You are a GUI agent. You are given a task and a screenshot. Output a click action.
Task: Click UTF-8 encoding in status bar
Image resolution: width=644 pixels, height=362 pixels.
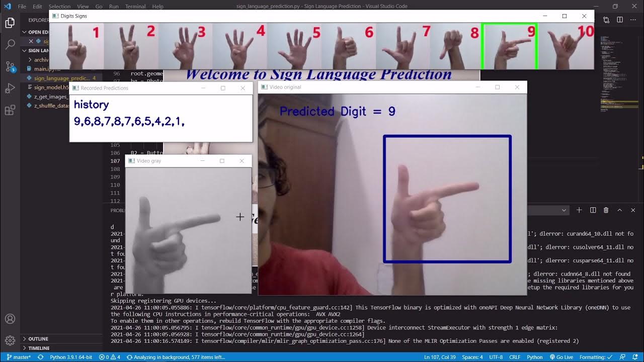(x=496, y=357)
